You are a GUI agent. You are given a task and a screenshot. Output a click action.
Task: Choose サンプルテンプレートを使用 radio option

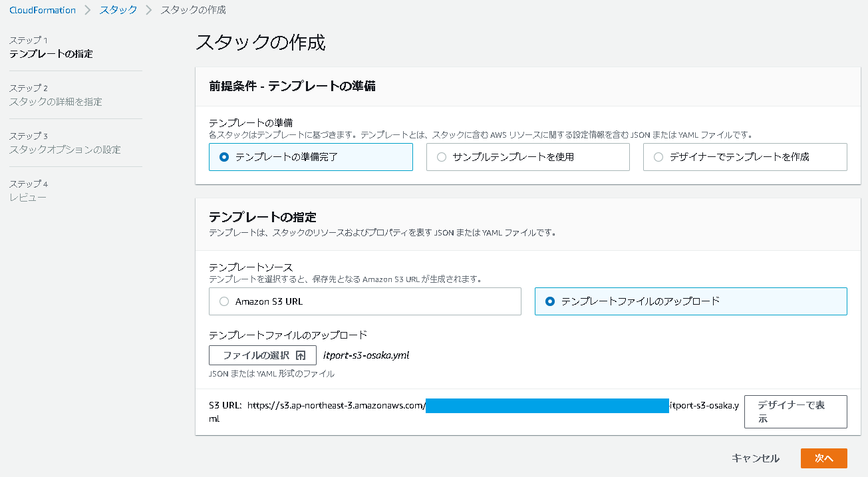click(527, 157)
